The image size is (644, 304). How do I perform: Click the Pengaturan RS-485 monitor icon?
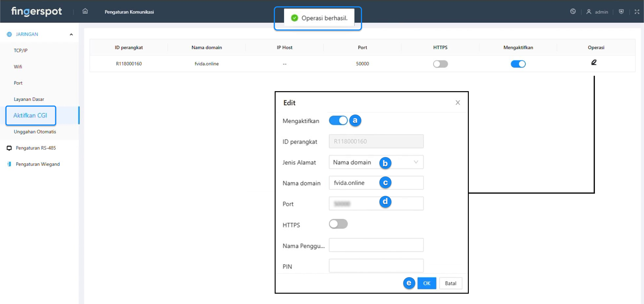pyautogui.click(x=9, y=148)
